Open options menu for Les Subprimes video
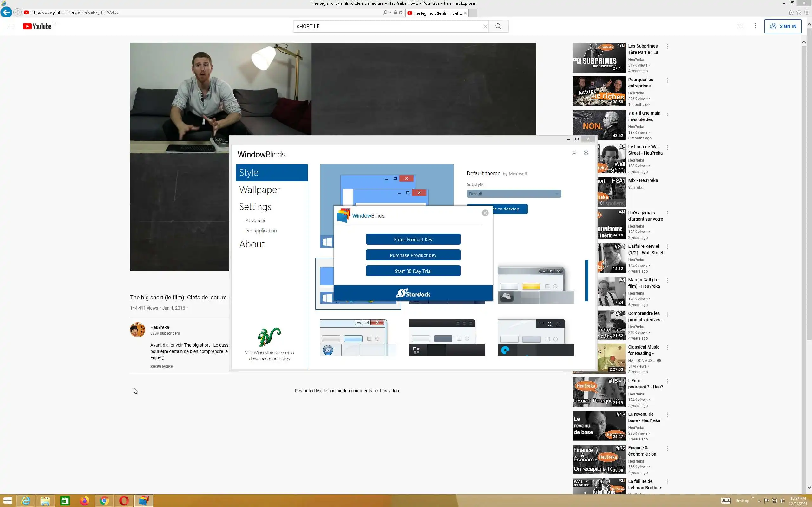The height and width of the screenshot is (507, 812). point(667,47)
